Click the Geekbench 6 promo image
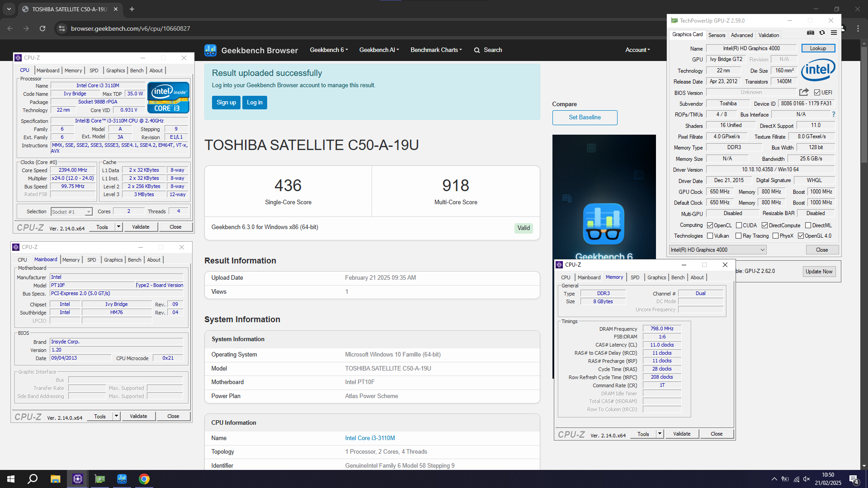The image size is (868, 488). tap(604, 197)
